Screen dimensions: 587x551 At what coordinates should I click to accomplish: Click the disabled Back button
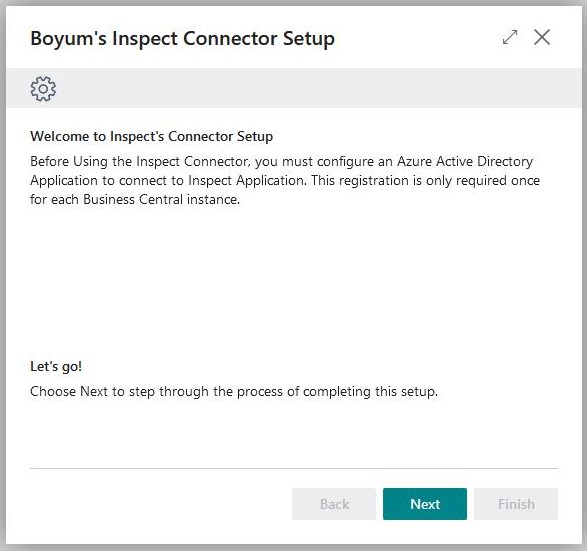(334, 504)
